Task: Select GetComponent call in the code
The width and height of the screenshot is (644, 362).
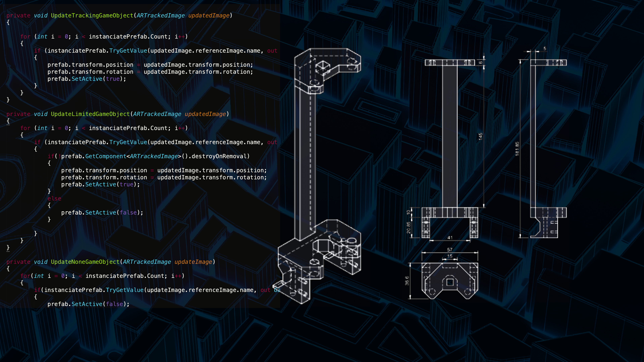Action: (105, 156)
